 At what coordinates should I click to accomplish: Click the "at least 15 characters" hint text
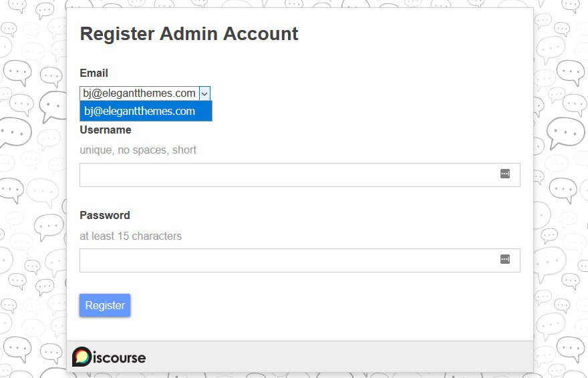(x=130, y=236)
